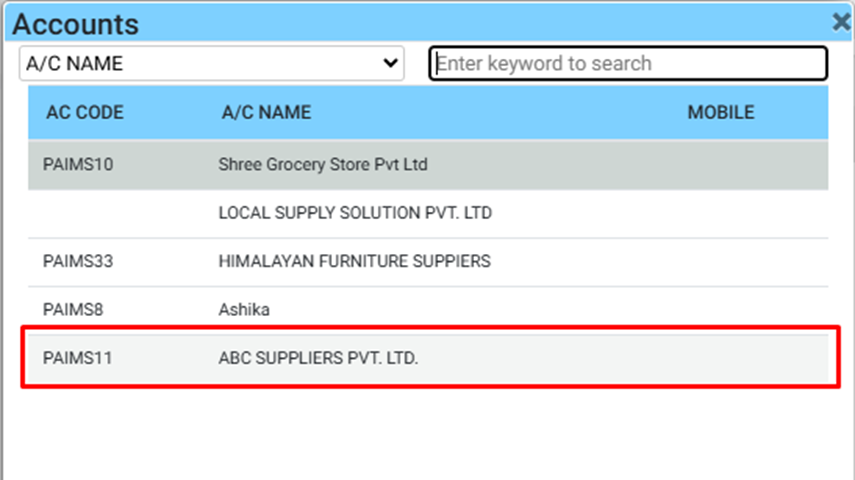Click the MOBILE column header
855x480 pixels.
[720, 112]
